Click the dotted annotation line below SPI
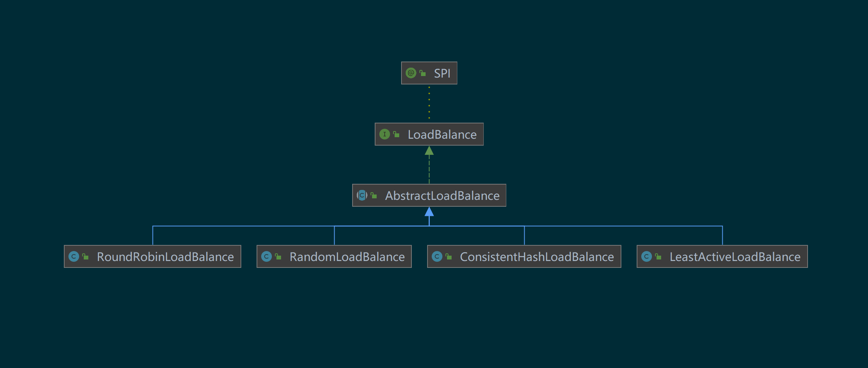Viewport: 868px width, 368px height. [x=429, y=102]
